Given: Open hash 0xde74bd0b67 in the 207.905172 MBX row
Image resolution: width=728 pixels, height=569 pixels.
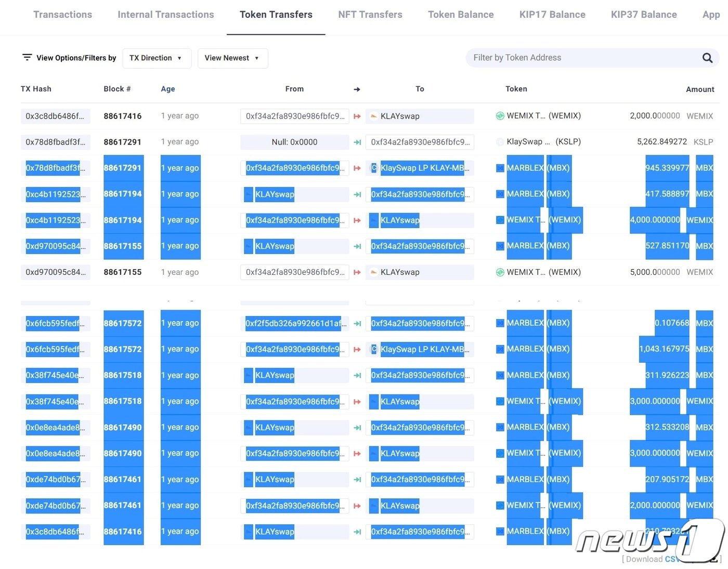Looking at the screenshot, I should click(x=56, y=479).
